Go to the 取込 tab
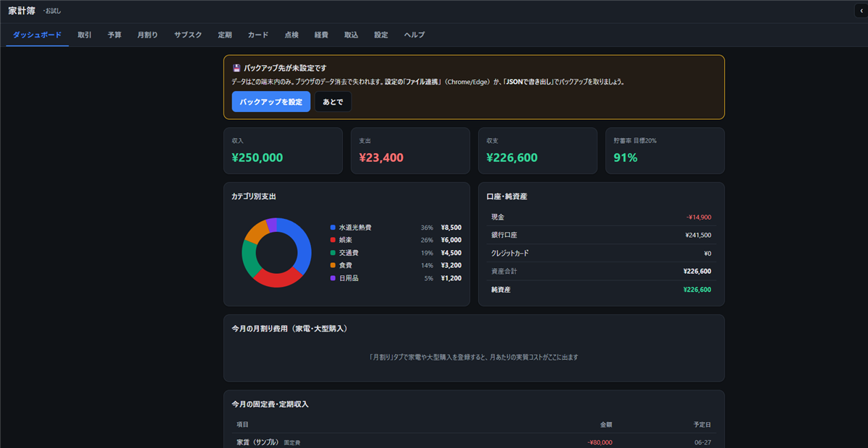Image resolution: width=868 pixels, height=448 pixels. 352,35
